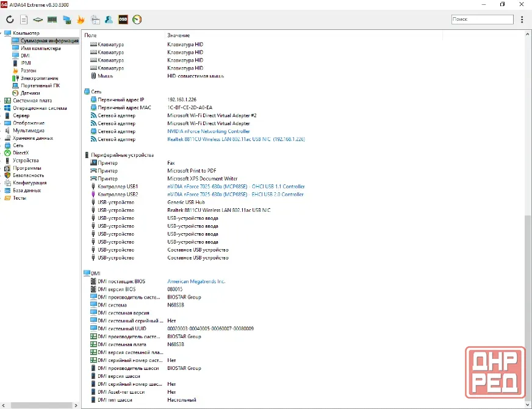The width and height of the screenshot is (532, 409).
Task: Open the DMI item under Компьютер
Action: (26, 56)
